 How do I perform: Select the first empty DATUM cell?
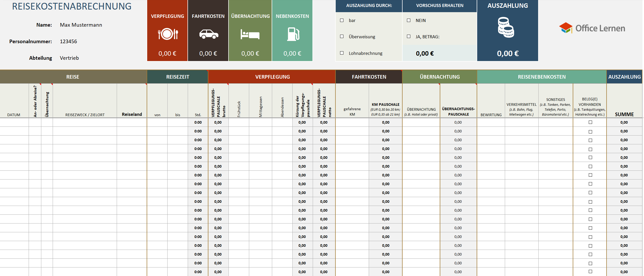[x=14, y=122]
